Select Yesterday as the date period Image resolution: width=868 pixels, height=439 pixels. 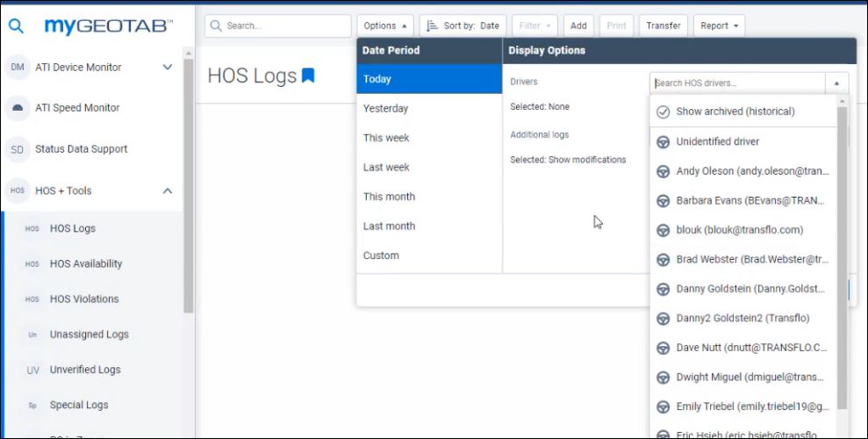pyautogui.click(x=386, y=109)
